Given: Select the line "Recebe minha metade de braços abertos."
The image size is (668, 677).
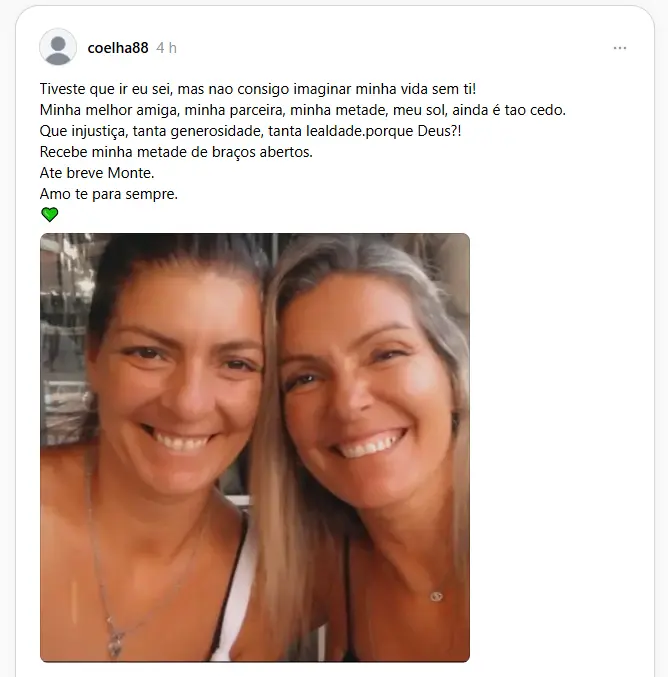Looking at the screenshot, I should pyautogui.click(x=176, y=152).
